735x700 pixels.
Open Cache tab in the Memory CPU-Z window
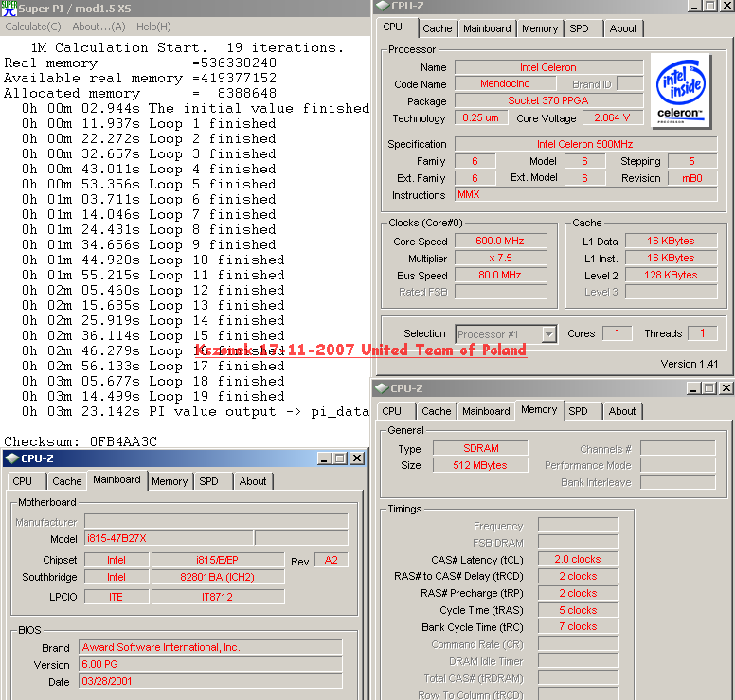(x=437, y=411)
